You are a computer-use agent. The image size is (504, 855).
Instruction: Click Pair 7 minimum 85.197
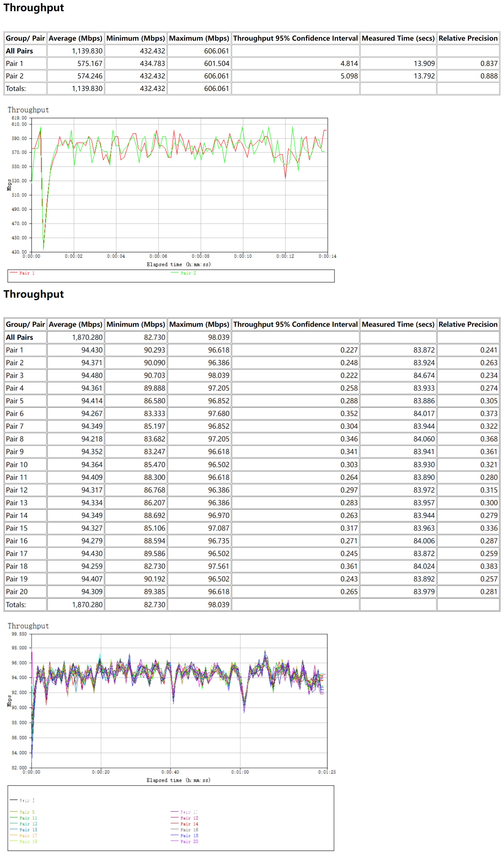point(155,426)
